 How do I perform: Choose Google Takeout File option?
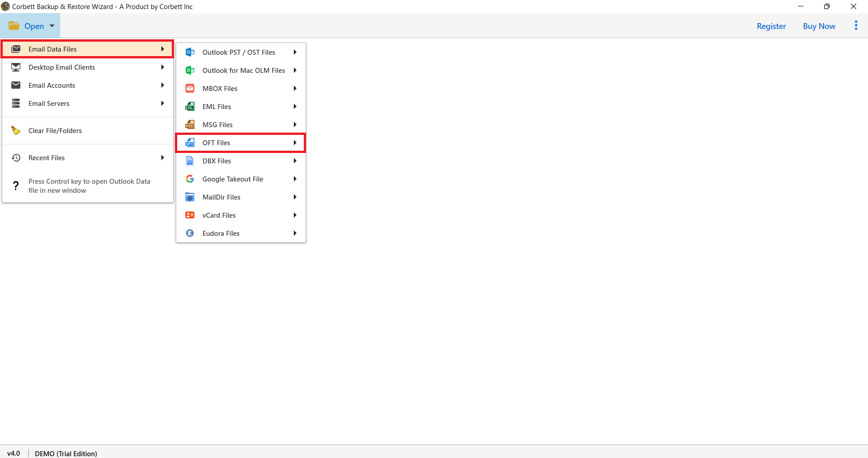pos(241,179)
